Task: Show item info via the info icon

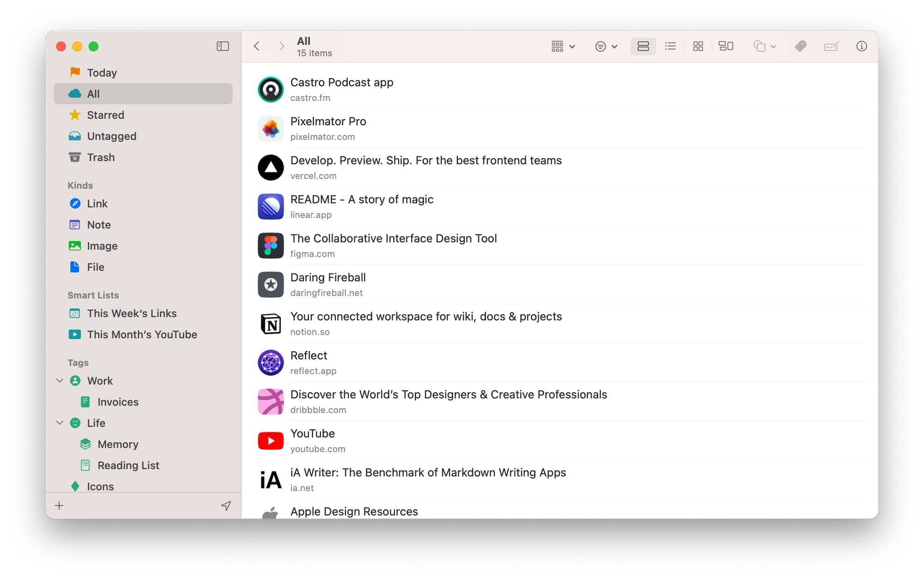Action: (x=862, y=46)
